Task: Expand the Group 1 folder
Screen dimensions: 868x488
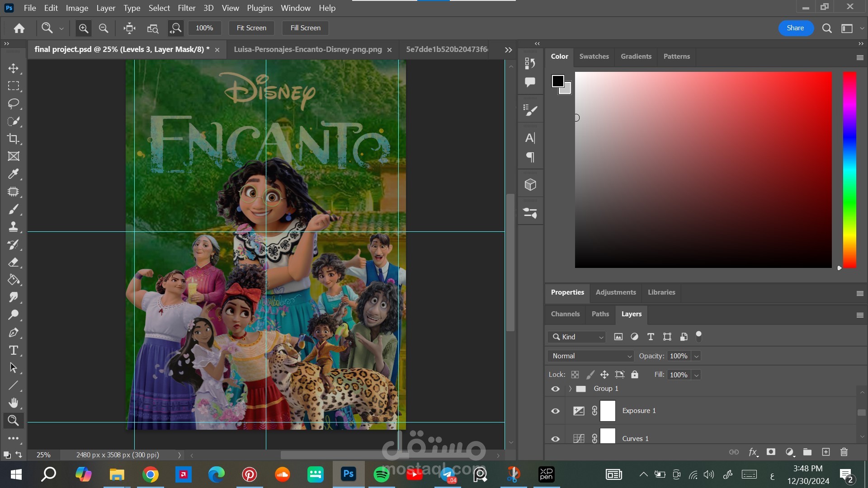Action: click(570, 389)
